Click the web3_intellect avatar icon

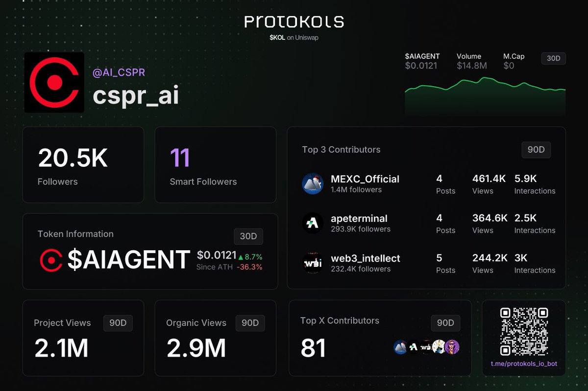pos(313,263)
